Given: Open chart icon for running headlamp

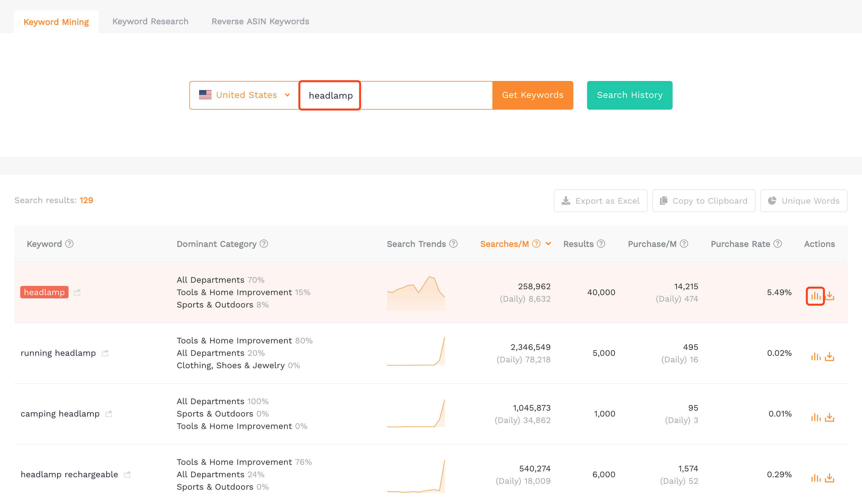Looking at the screenshot, I should (816, 357).
